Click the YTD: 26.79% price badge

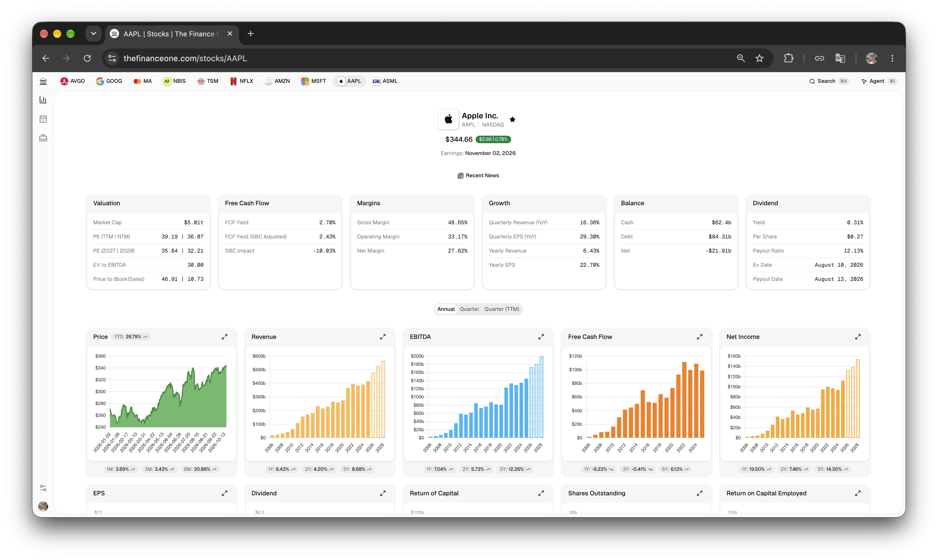131,337
